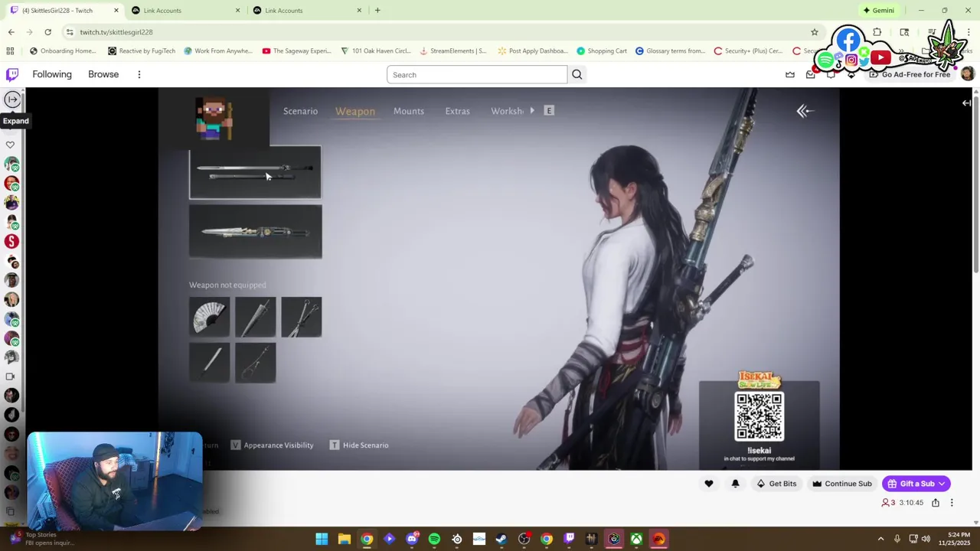Click the Twitch search magnifier button
This screenshot has height=551, width=980.
click(x=577, y=74)
